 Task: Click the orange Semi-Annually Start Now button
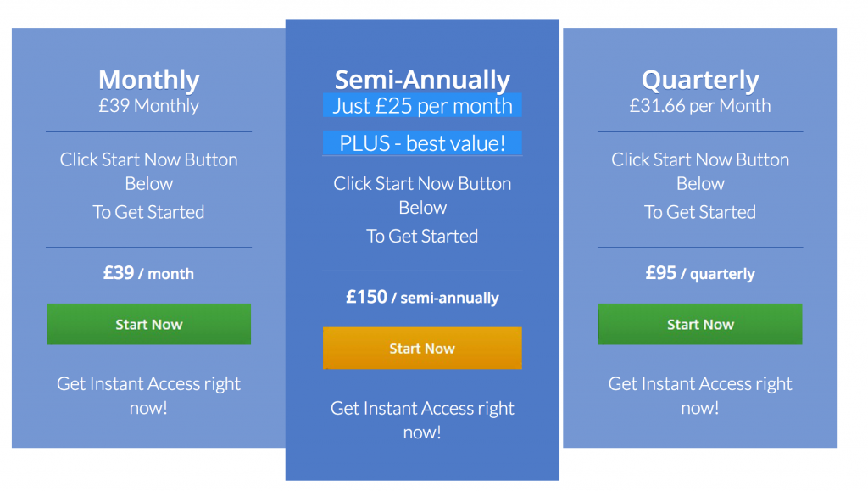point(422,349)
